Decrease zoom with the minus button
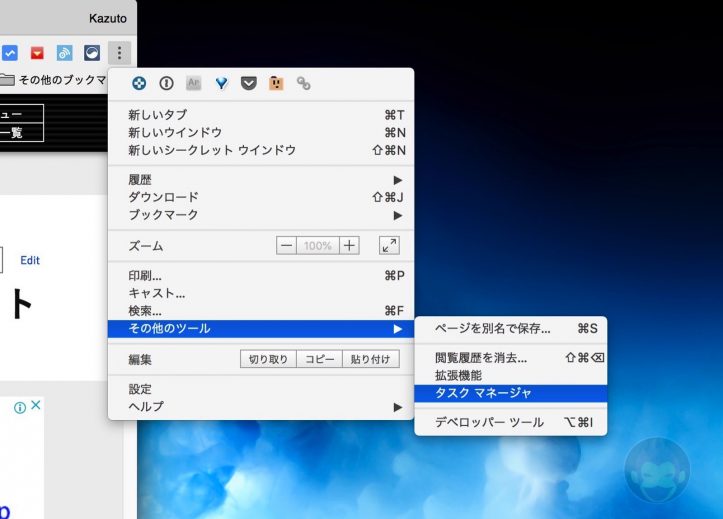The image size is (723, 519). 286,246
